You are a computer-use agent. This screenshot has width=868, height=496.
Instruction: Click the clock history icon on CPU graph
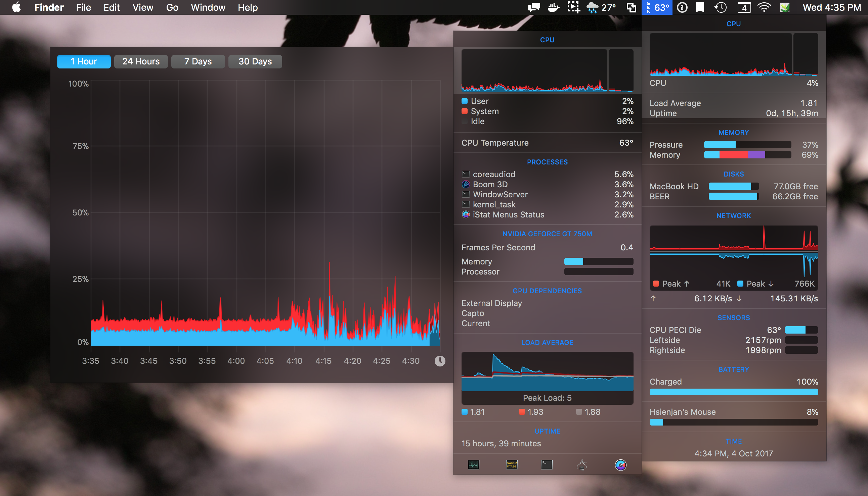pyautogui.click(x=440, y=361)
